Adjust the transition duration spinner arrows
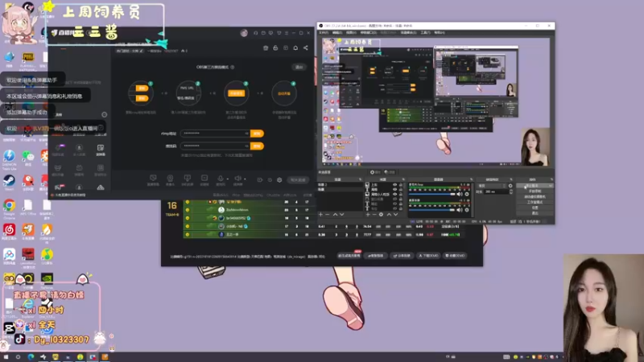The height and width of the screenshot is (362, 644). (510, 191)
